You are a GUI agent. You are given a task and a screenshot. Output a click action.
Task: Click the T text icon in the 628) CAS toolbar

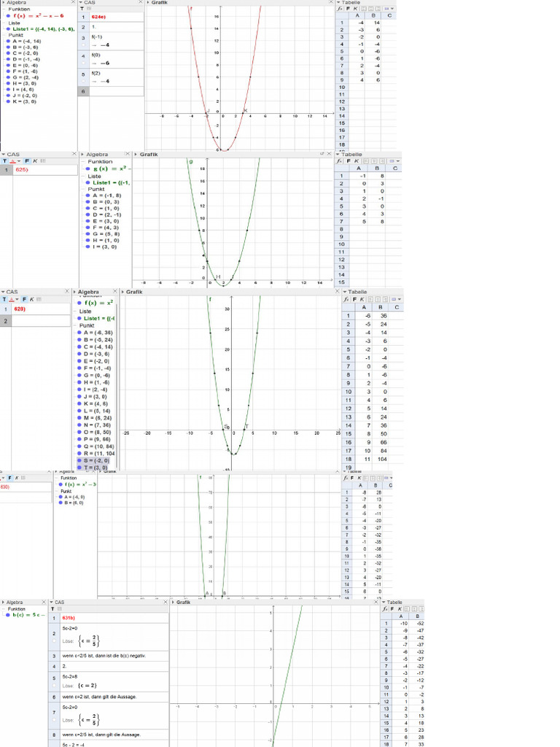tap(4, 299)
